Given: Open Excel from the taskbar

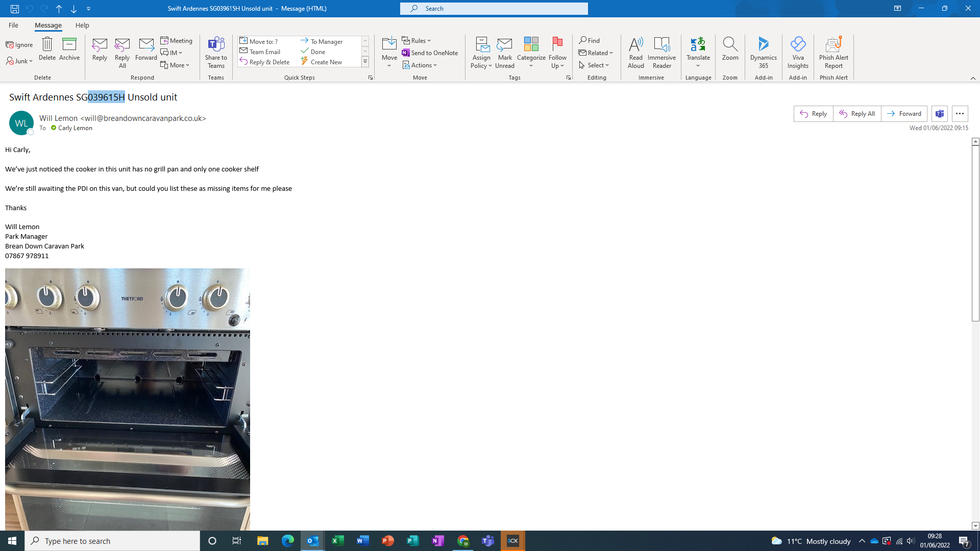Looking at the screenshot, I should click(337, 541).
